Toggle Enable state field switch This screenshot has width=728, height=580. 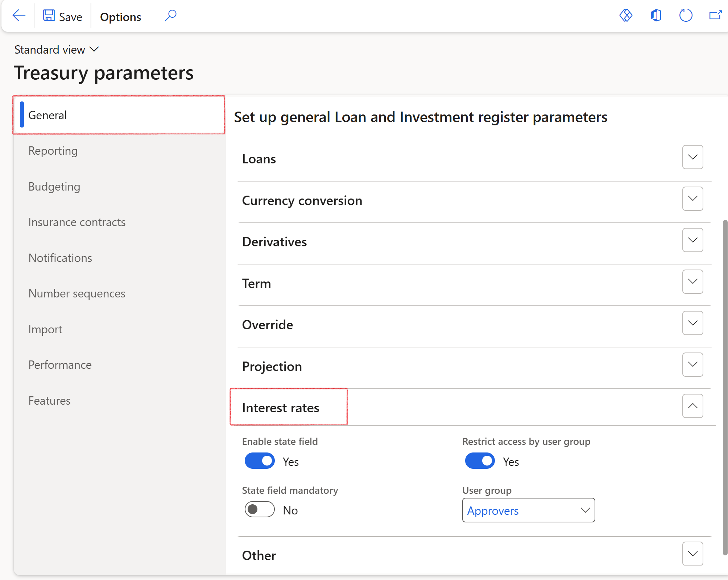point(260,461)
